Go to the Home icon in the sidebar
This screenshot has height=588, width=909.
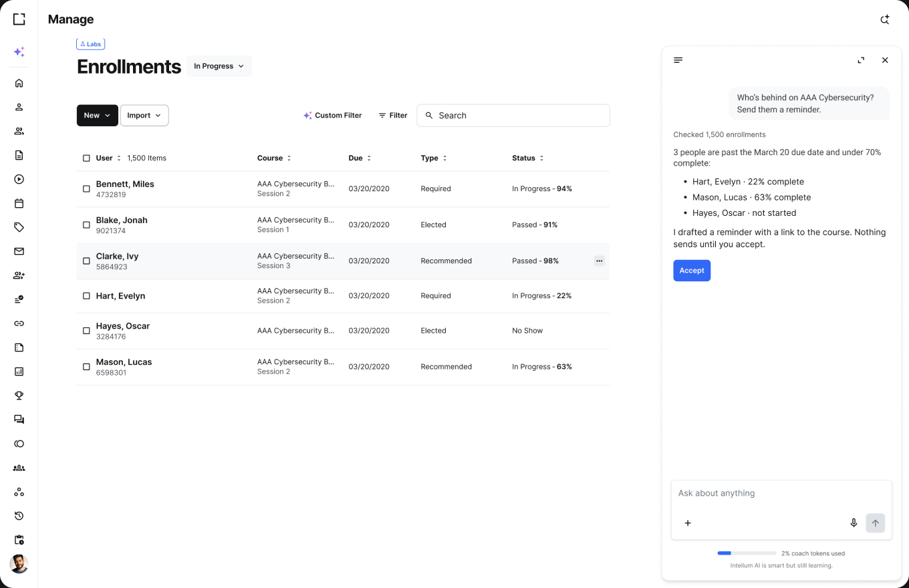(19, 83)
